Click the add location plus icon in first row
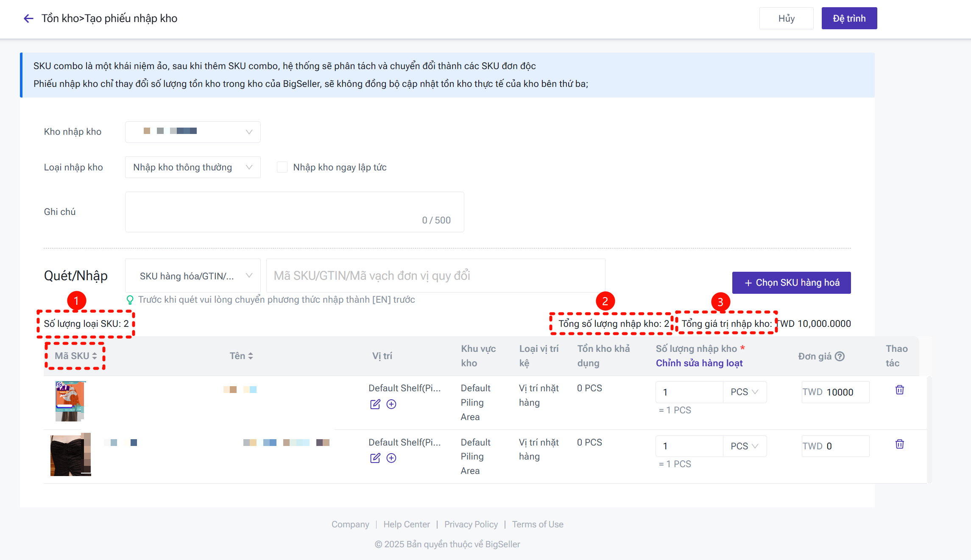Image resolution: width=971 pixels, height=560 pixels. pos(391,404)
